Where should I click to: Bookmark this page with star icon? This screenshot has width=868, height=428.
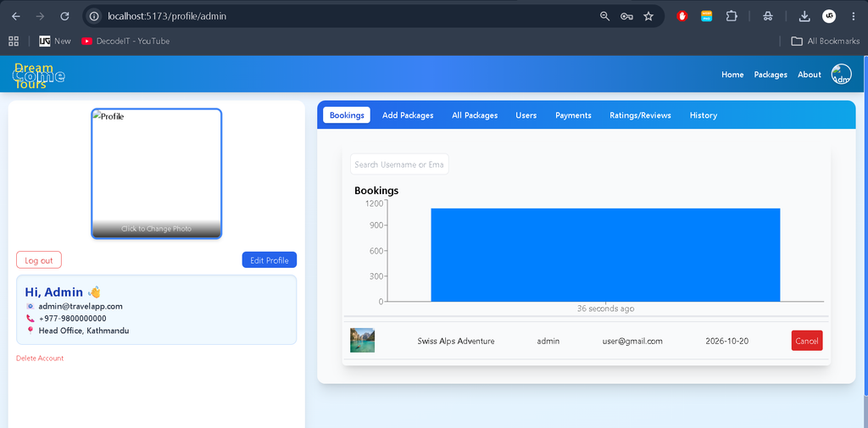pyautogui.click(x=648, y=17)
